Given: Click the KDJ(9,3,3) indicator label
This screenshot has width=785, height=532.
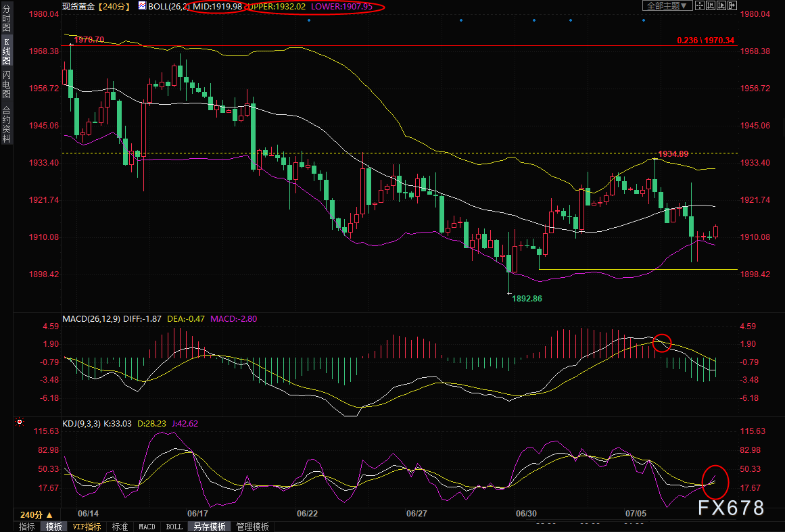Looking at the screenshot, I should (80, 423).
